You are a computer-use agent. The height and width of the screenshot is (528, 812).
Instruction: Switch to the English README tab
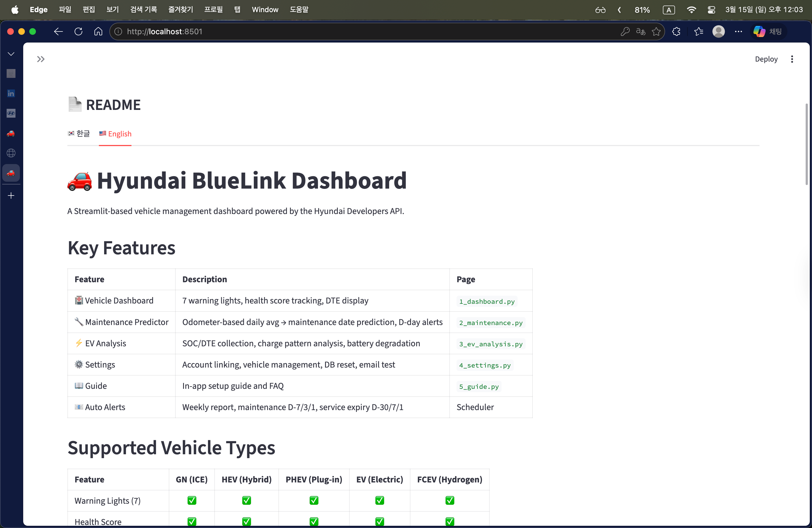(115, 134)
